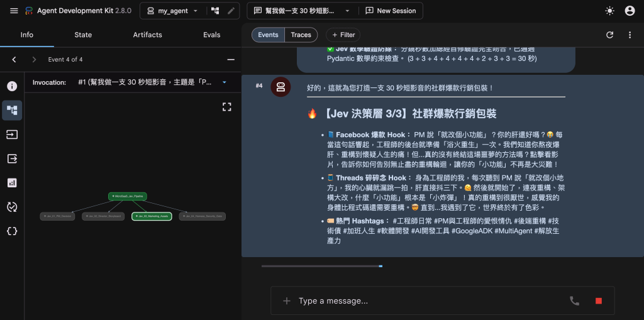Go to the next event with right chevron
This screenshot has width=644, height=320.
click(34, 60)
